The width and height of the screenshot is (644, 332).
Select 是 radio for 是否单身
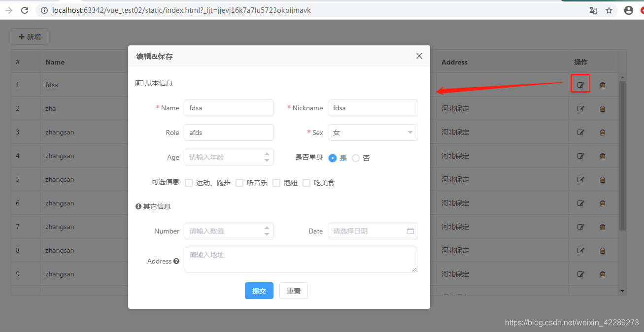tap(333, 158)
